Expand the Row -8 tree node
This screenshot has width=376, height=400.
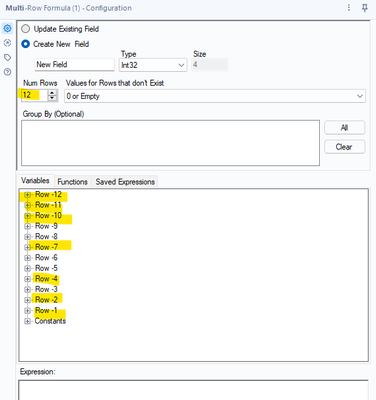pyautogui.click(x=28, y=237)
